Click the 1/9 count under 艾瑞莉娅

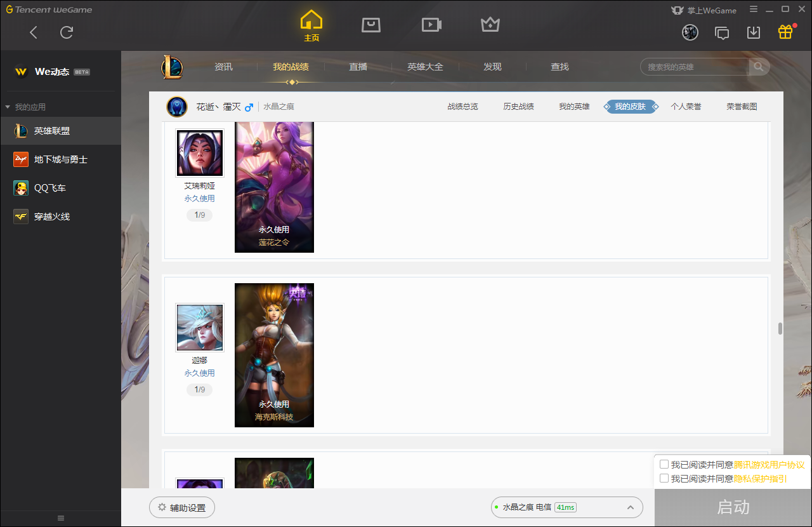coord(200,215)
